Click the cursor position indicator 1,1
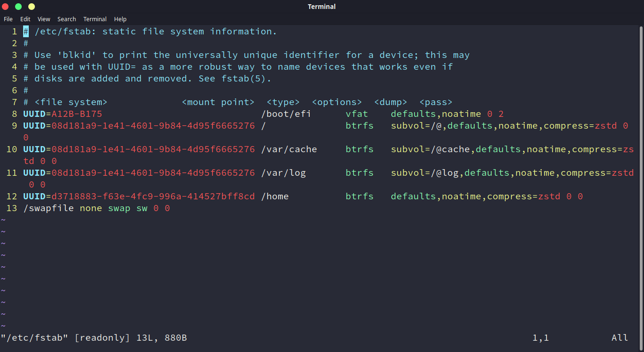This screenshot has width=644, height=352. (x=540, y=337)
